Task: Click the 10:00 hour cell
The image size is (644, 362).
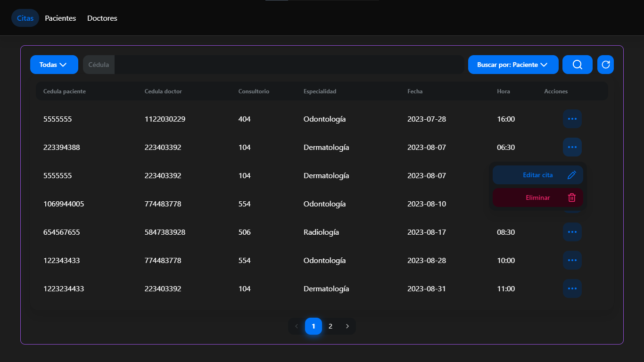Action: pyautogui.click(x=506, y=260)
